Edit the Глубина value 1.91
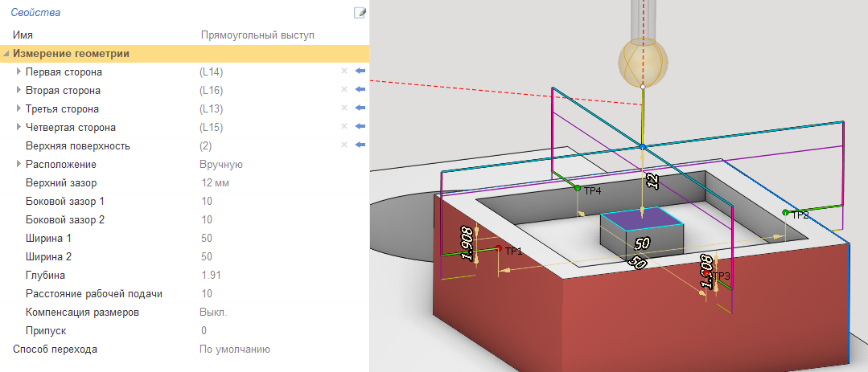 tap(210, 275)
